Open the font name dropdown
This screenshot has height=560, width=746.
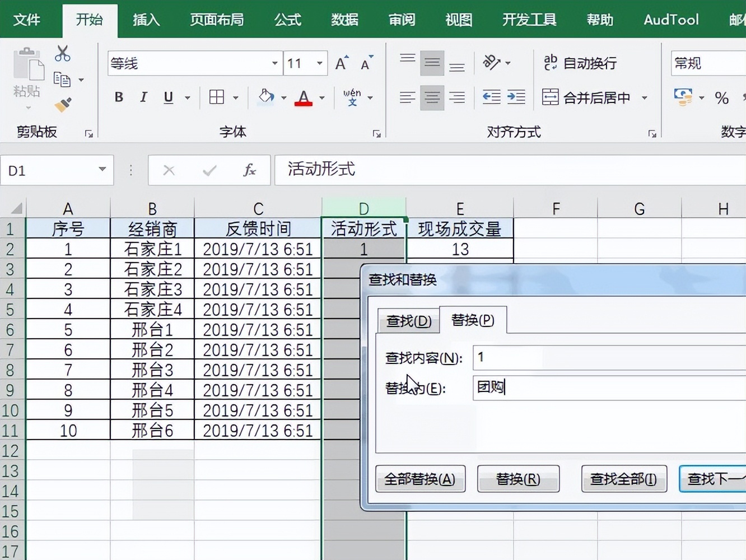pos(274,63)
